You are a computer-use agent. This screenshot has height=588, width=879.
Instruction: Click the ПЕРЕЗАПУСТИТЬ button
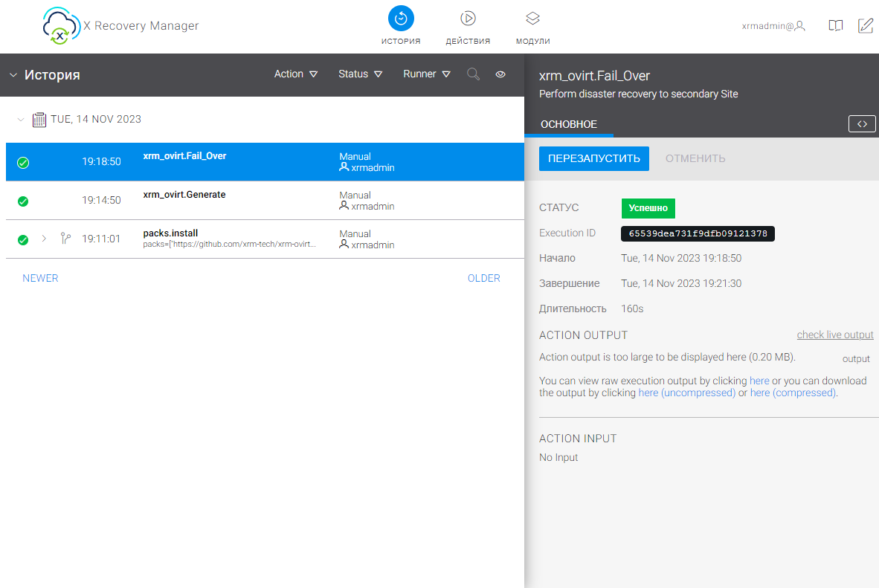click(x=593, y=158)
